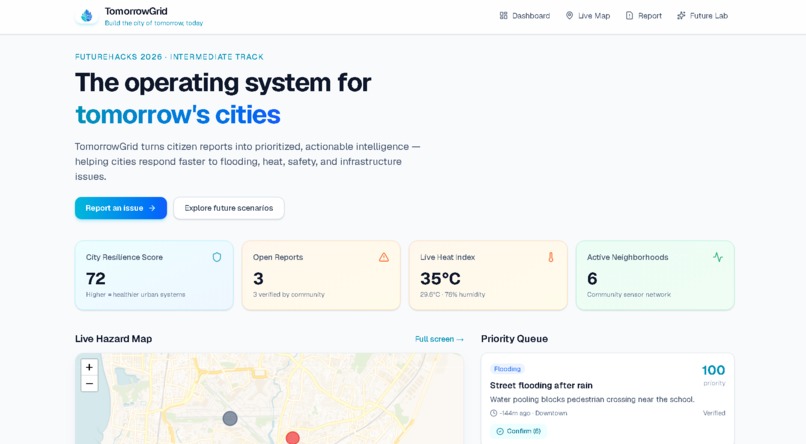Click the activity pulse icon on Neighborhoods
Viewport: 806px width, 444px height.
coord(718,257)
